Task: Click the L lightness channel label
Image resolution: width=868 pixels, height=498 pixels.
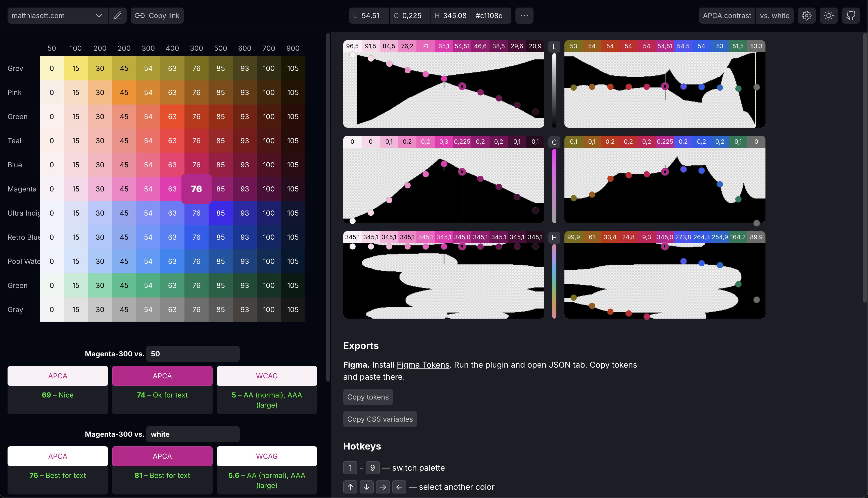Action: tap(554, 46)
